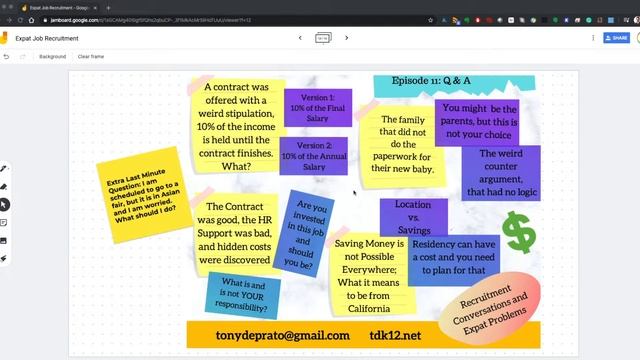Bookmark this page with the star icon
Viewport: 640px width, 360px height.
tap(430, 20)
